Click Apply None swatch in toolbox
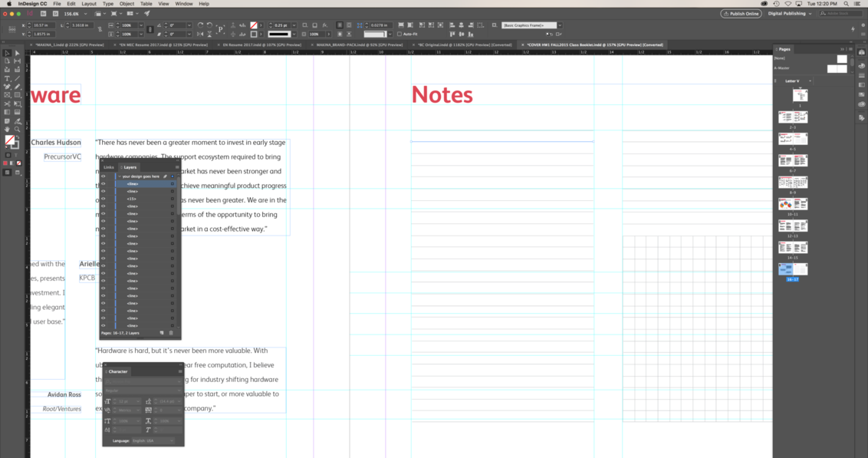The height and width of the screenshot is (458, 868). pyautogui.click(x=19, y=163)
